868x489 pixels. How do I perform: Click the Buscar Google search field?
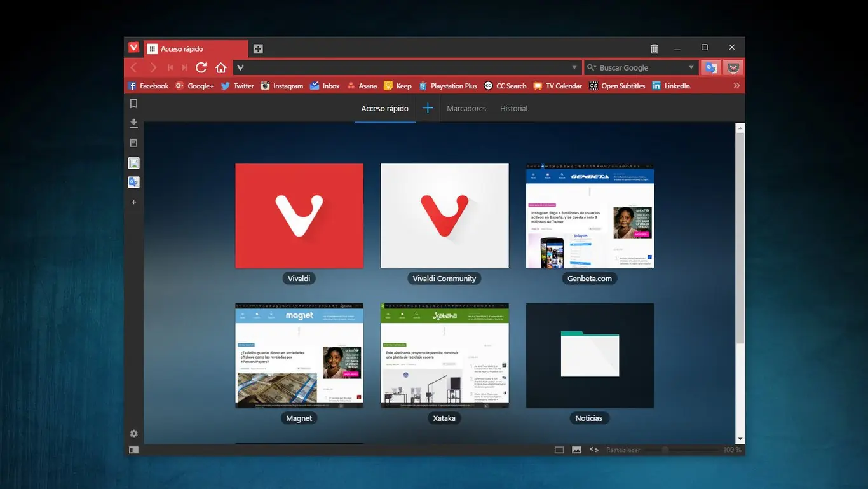[641, 67]
